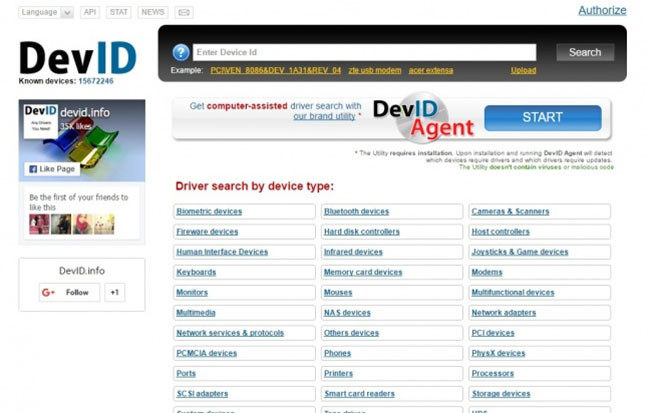Viewport: 650px width, 413px height.
Task: Open the Network adapters category
Action: (x=503, y=313)
